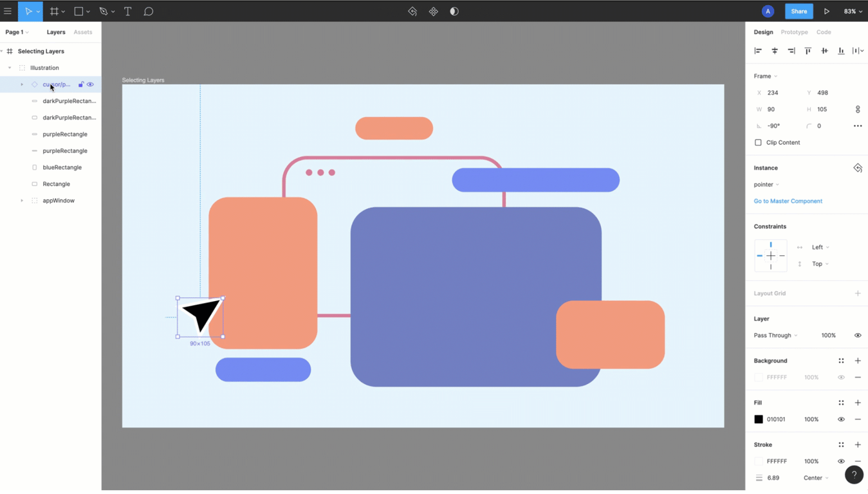Image resolution: width=868 pixels, height=494 pixels.
Task: Select the Text tool
Action: click(127, 11)
